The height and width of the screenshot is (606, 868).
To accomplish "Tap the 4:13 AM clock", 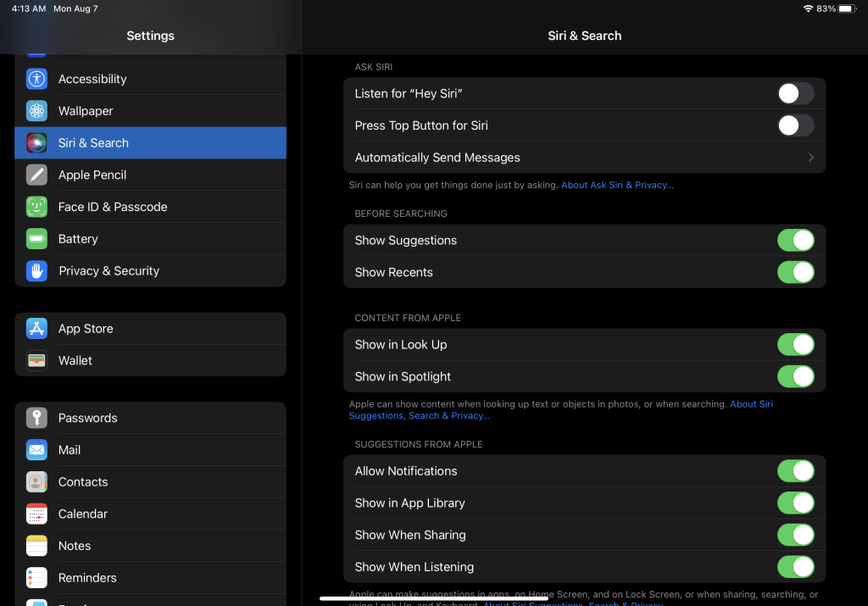I will (29, 8).
